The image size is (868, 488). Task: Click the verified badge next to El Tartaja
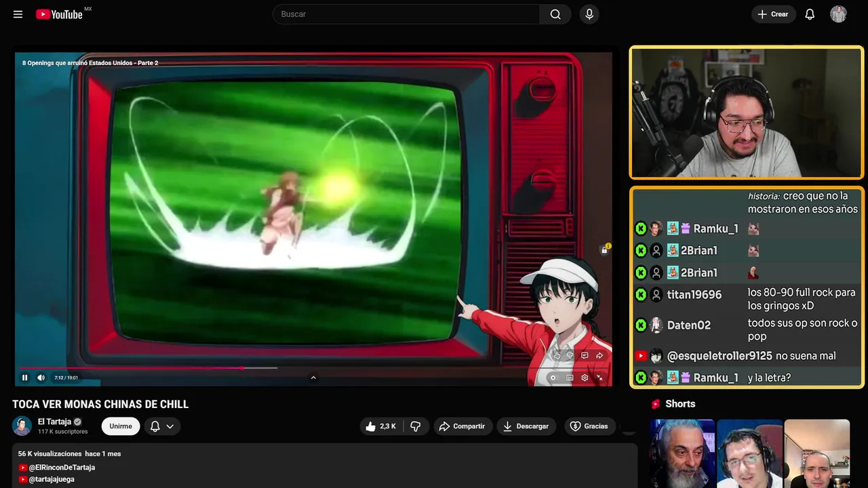point(77,422)
